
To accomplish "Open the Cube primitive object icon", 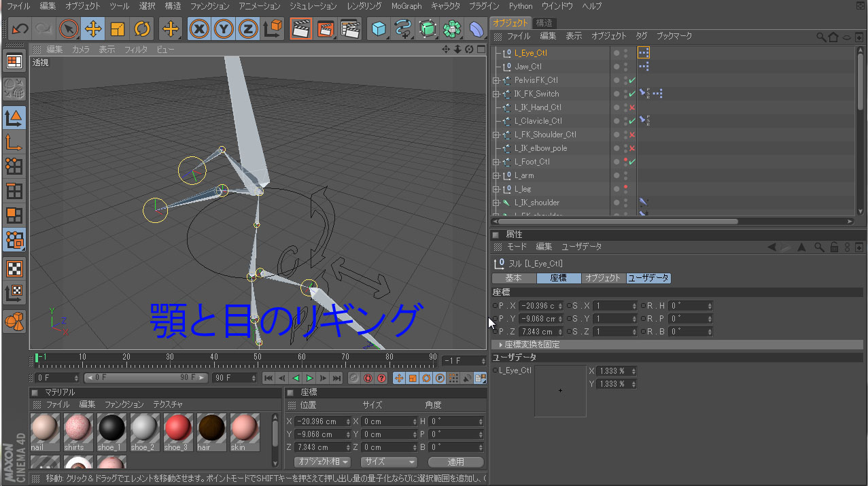I will click(379, 29).
